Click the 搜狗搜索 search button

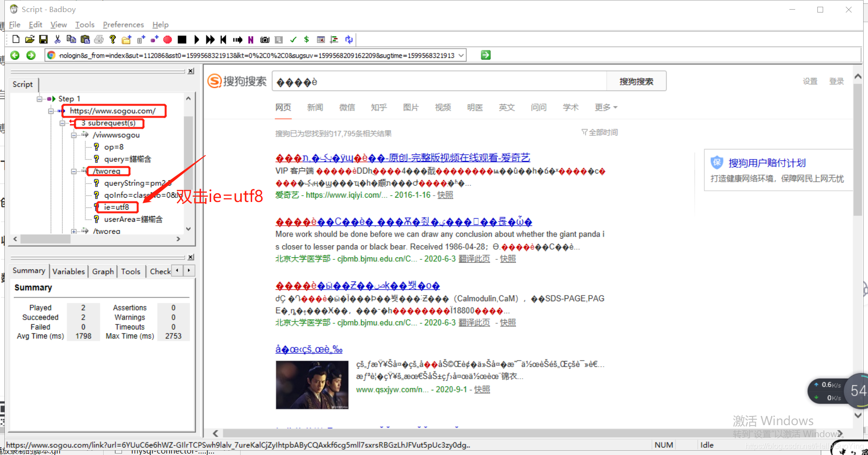pos(636,81)
